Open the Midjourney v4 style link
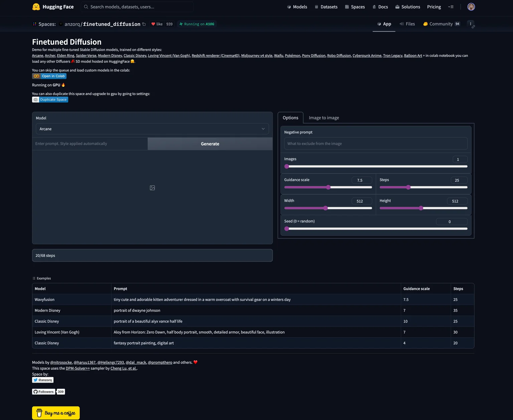 pos(257,56)
